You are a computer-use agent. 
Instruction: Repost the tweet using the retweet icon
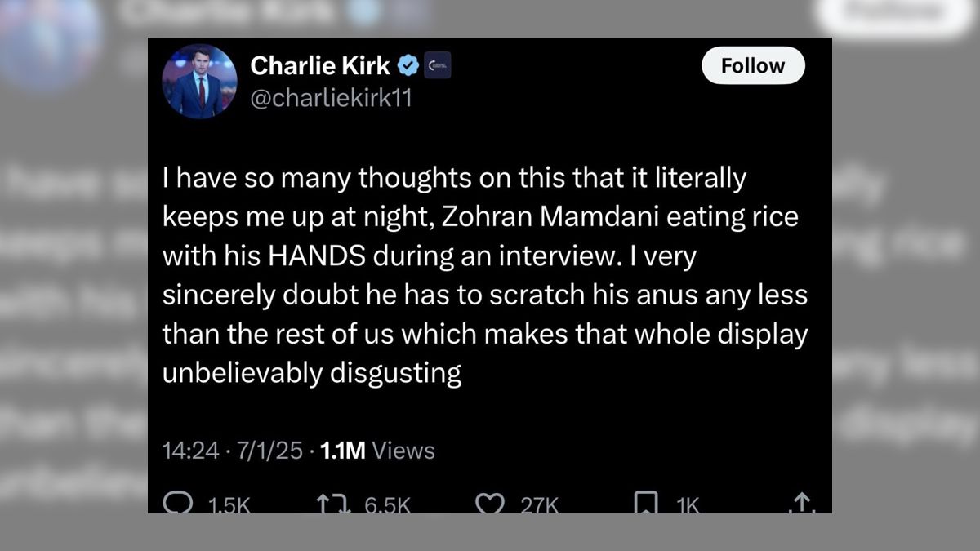pyautogui.click(x=332, y=504)
